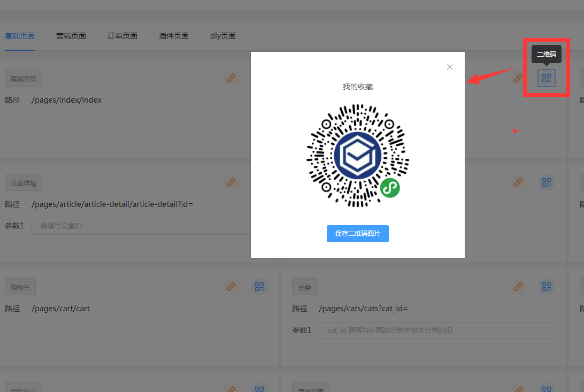The width and height of the screenshot is (584, 392).
Task: Focus the cat_id parameter input field
Action: click(437, 330)
